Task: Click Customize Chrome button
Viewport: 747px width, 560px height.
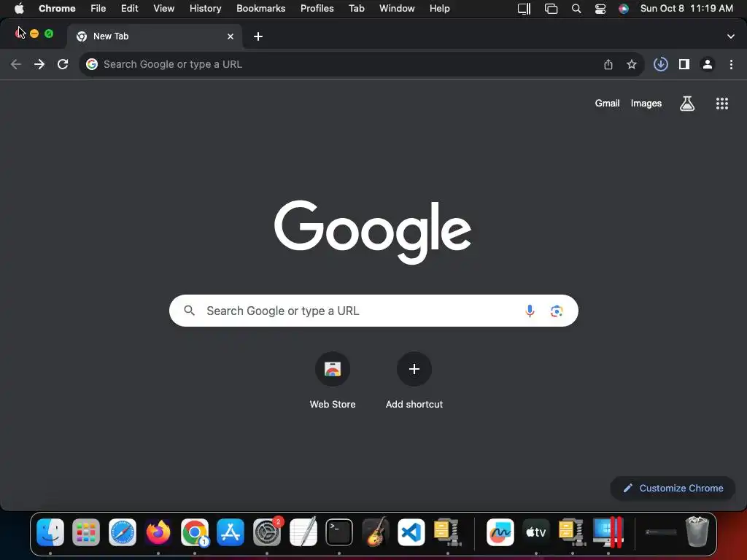Action: click(x=673, y=488)
